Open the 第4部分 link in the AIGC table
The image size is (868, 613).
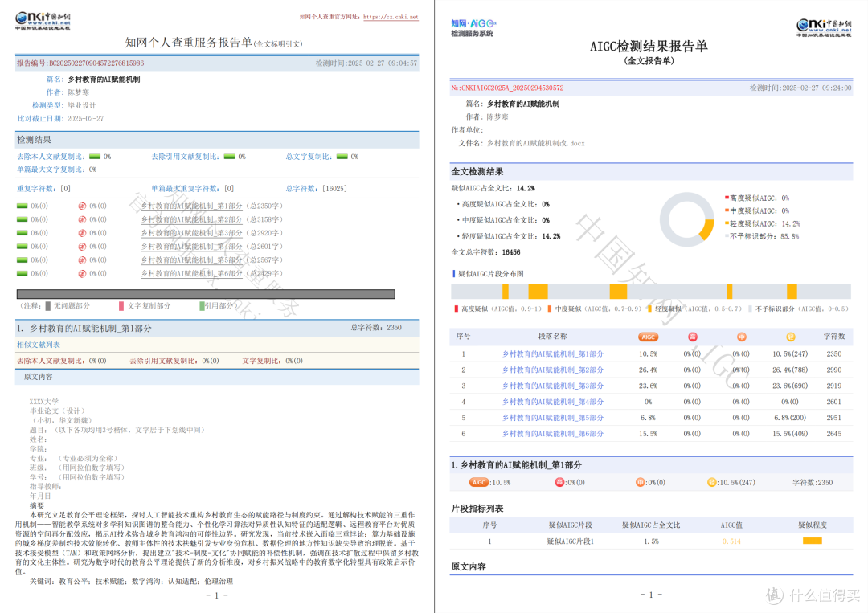click(x=552, y=402)
